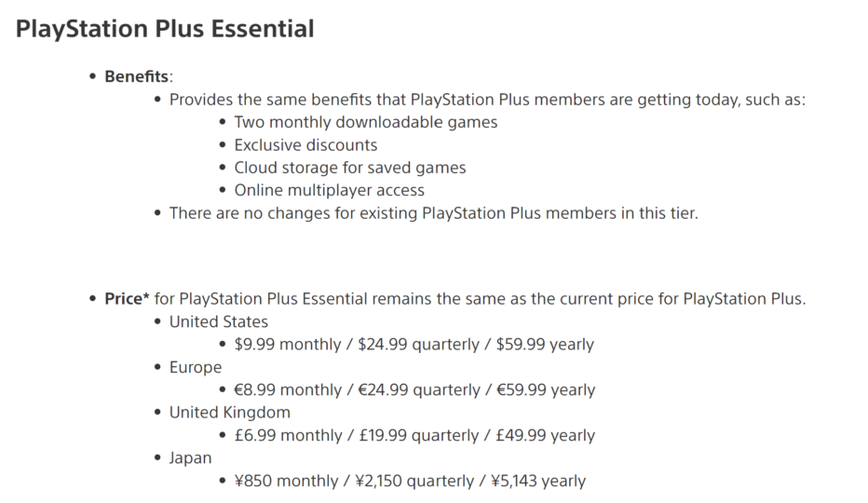Click the bold Benefits label
Screen dimensions: 868x503
point(136,76)
